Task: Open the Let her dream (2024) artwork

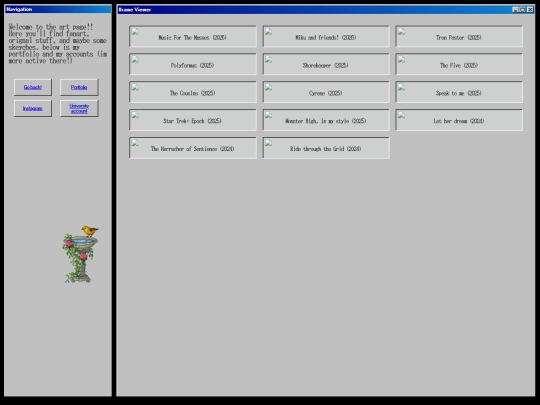Action: tap(459, 120)
